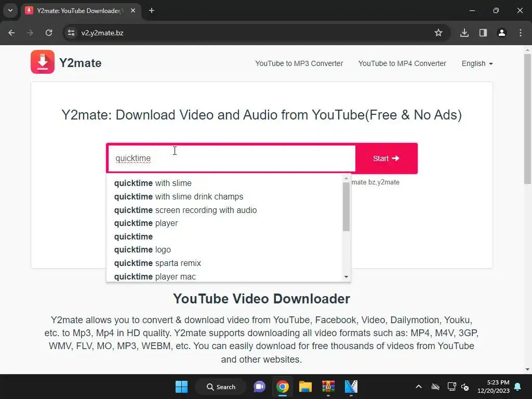532x399 pixels.
Task: Open Chrome three-dot menu
Action: (x=521, y=33)
